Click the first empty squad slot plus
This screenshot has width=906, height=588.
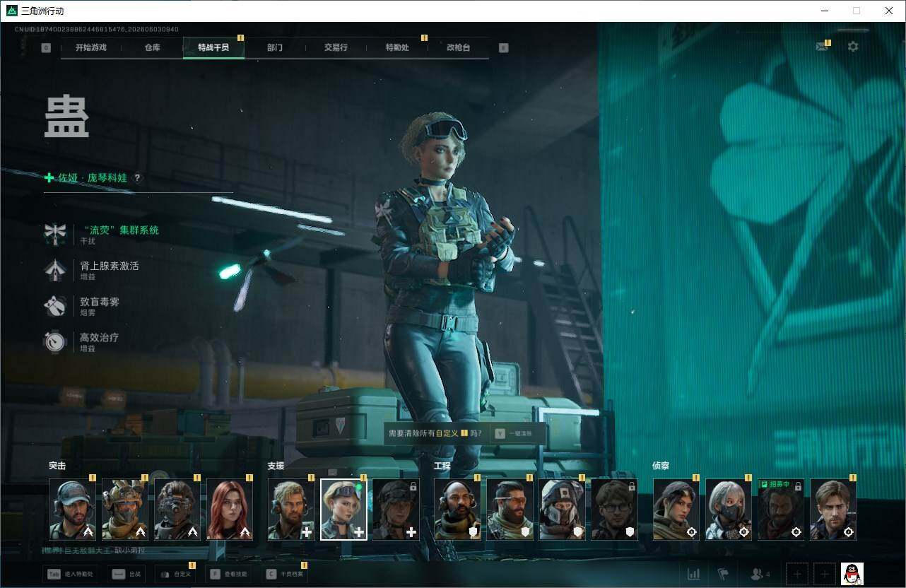(797, 574)
